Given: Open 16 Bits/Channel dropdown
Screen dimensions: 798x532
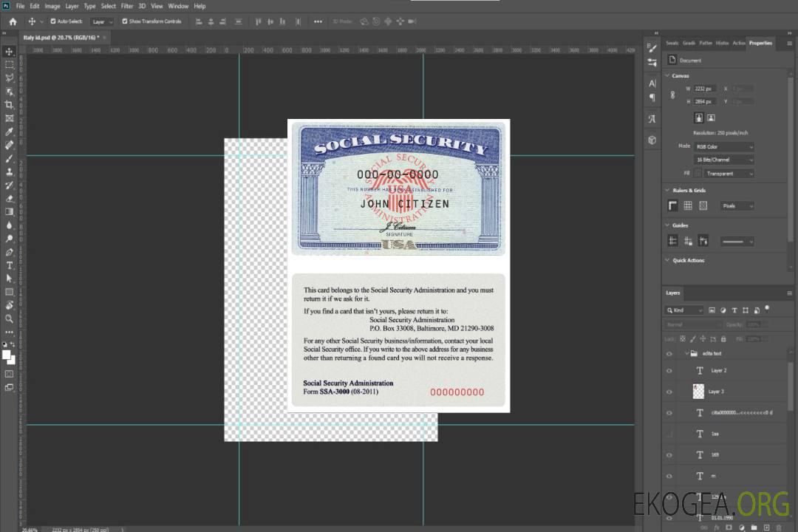Looking at the screenshot, I should pos(723,160).
